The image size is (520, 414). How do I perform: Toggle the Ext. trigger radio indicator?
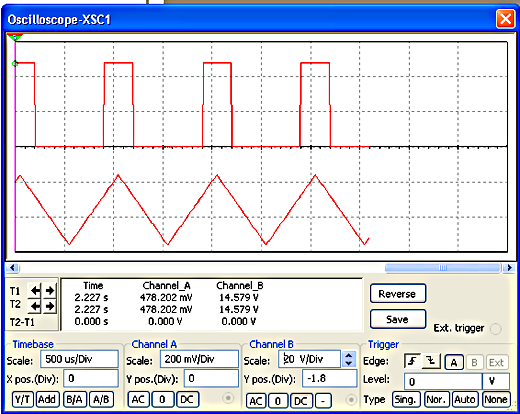pos(496,329)
